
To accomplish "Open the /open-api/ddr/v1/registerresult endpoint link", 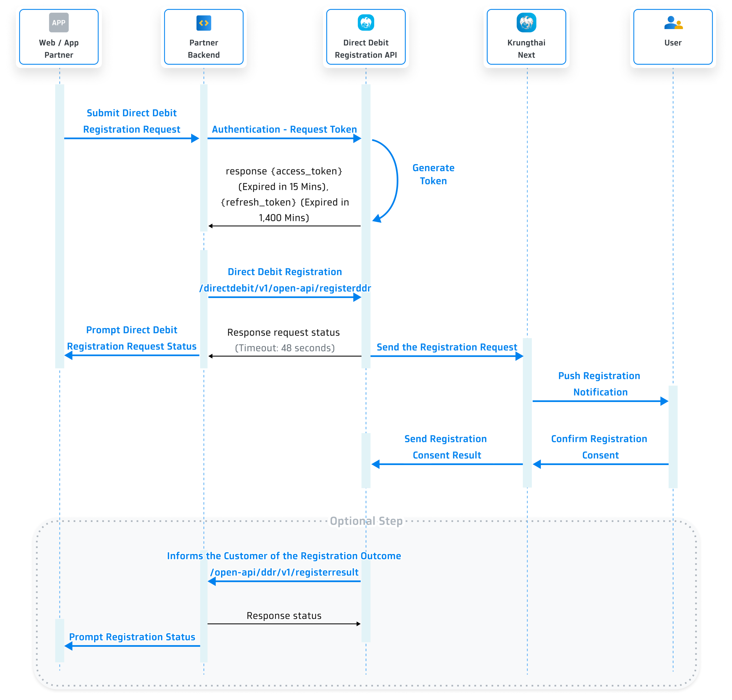I will [284, 572].
